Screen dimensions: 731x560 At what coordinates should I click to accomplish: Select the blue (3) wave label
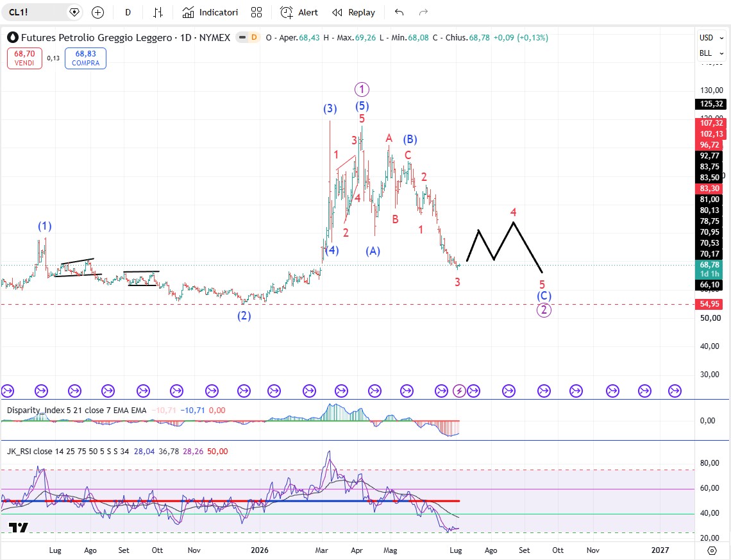[x=330, y=108]
